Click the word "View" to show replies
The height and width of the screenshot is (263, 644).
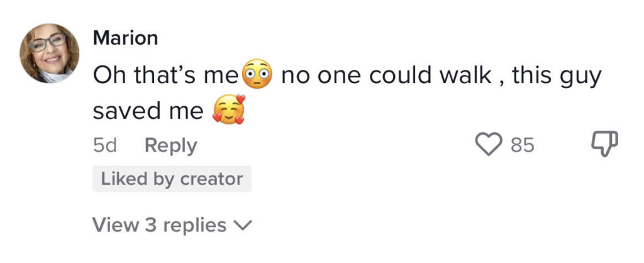coord(116,225)
